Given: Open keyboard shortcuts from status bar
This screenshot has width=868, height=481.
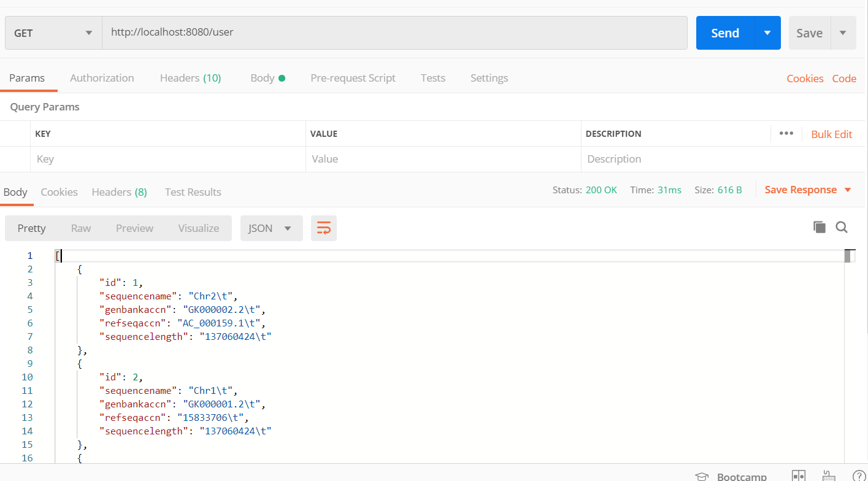Looking at the screenshot, I should click(829, 476).
